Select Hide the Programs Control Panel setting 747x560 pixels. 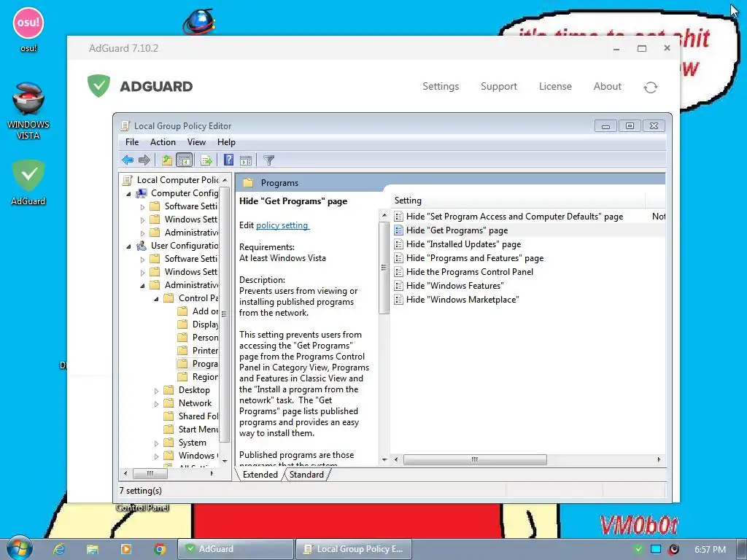[470, 272]
